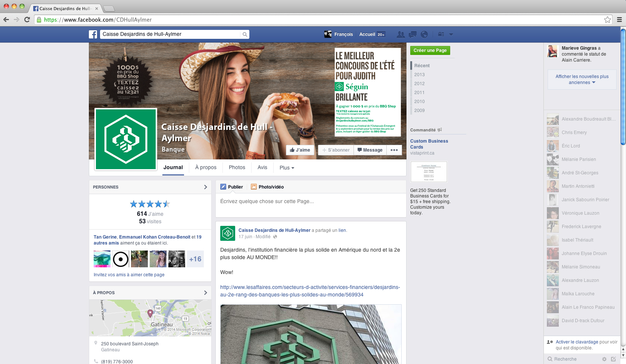Click the +16 friends thumbnail
This screenshot has height=364, width=626.
coord(195,259)
